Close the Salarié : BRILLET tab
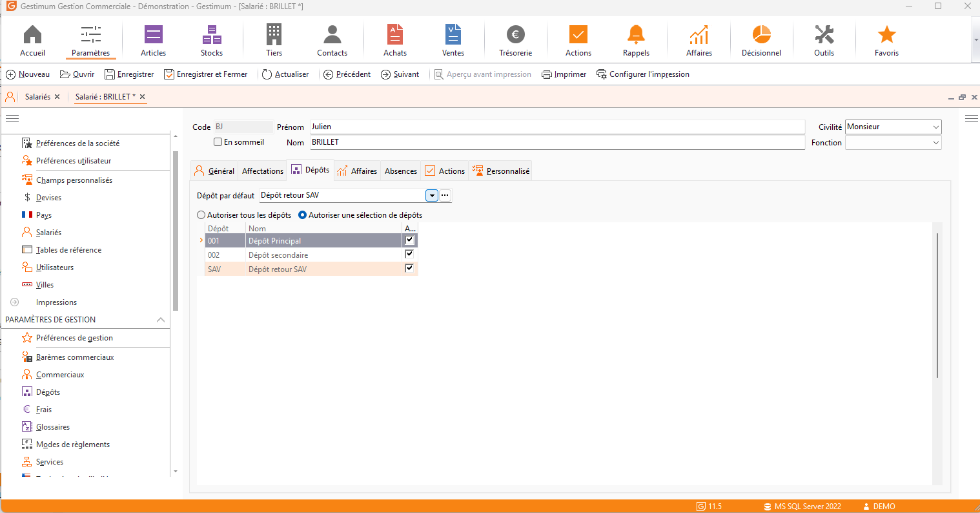Screen dimensions: 980x513 [143, 97]
